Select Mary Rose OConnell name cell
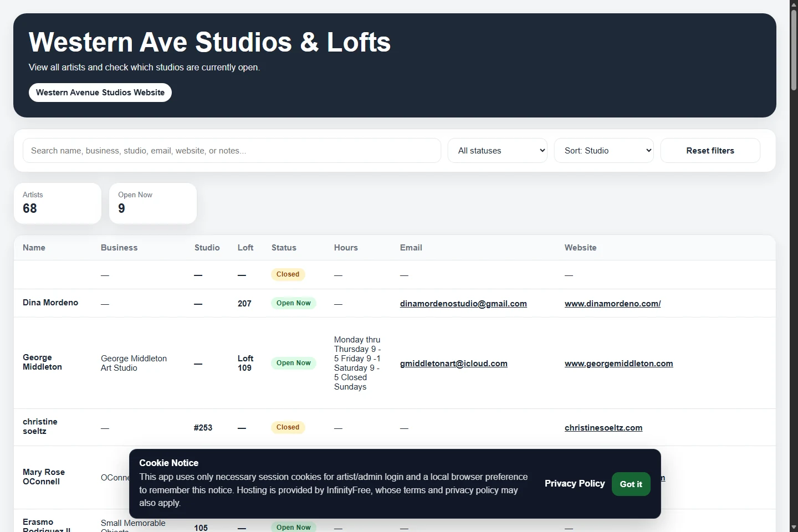This screenshot has width=798, height=532. (x=44, y=477)
